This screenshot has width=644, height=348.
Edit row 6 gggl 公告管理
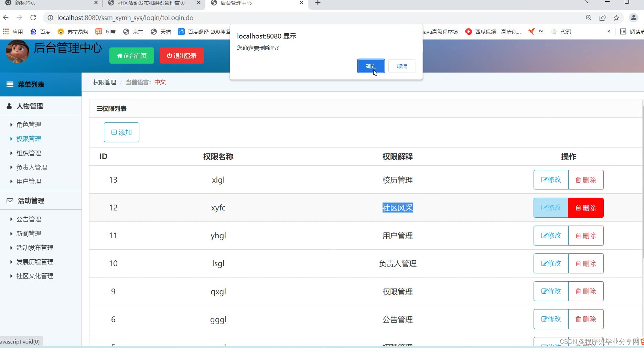551,319
